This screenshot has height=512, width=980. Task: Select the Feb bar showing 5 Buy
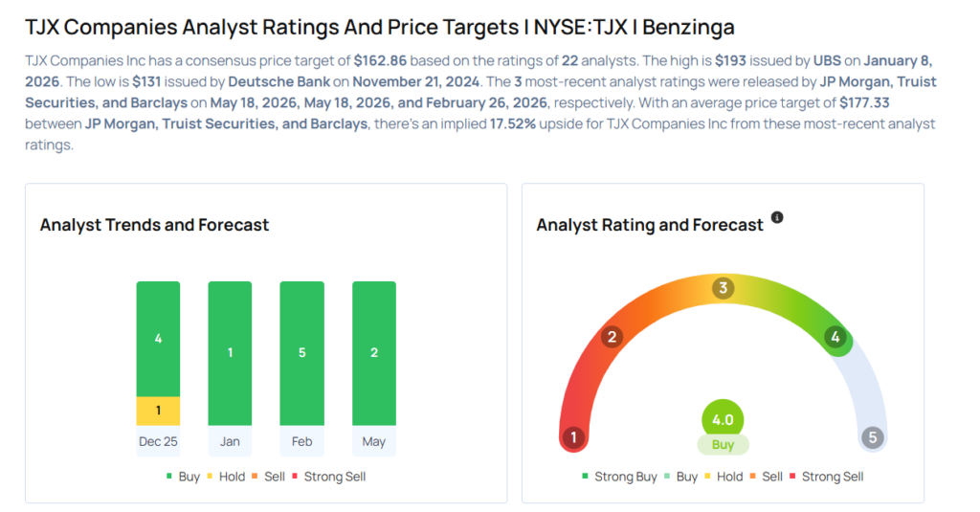pyautogui.click(x=301, y=353)
